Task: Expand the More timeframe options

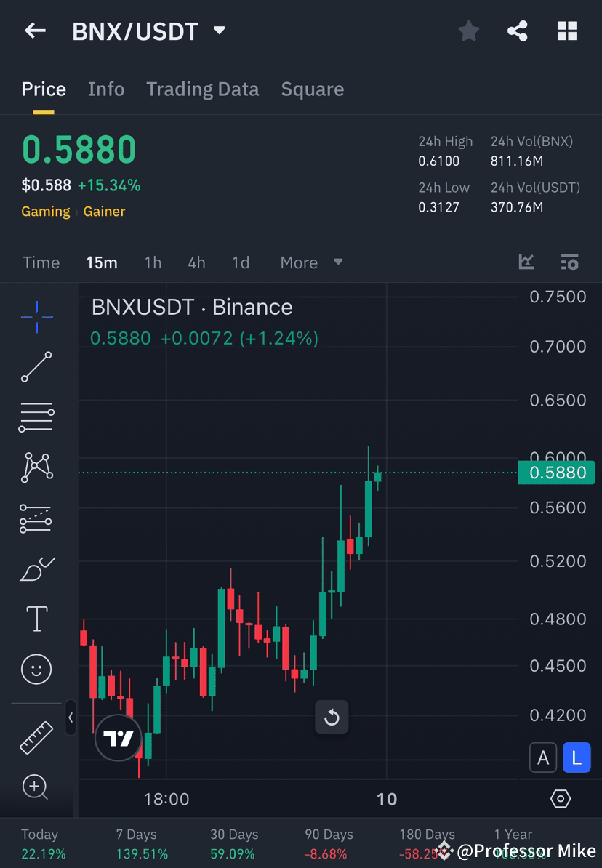Action: [x=311, y=262]
